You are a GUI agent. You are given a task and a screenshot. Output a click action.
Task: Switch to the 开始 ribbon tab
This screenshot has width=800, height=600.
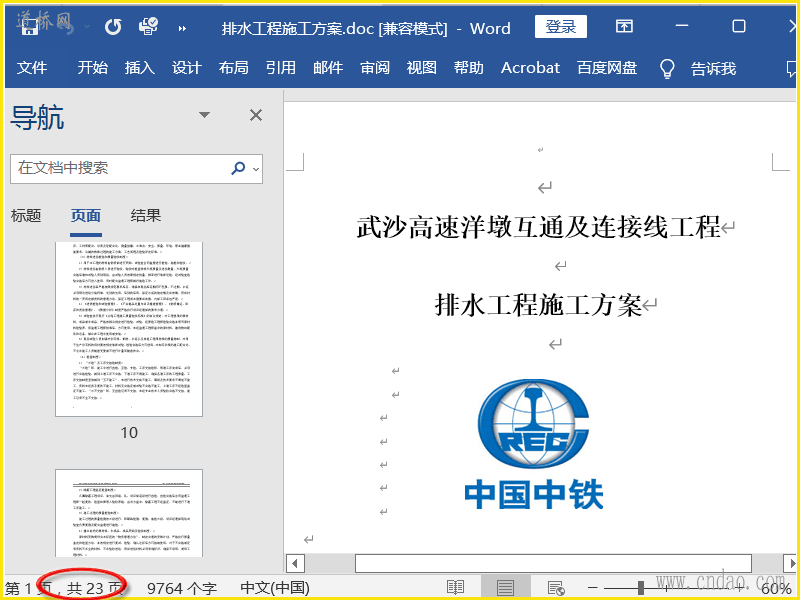[x=93, y=68]
